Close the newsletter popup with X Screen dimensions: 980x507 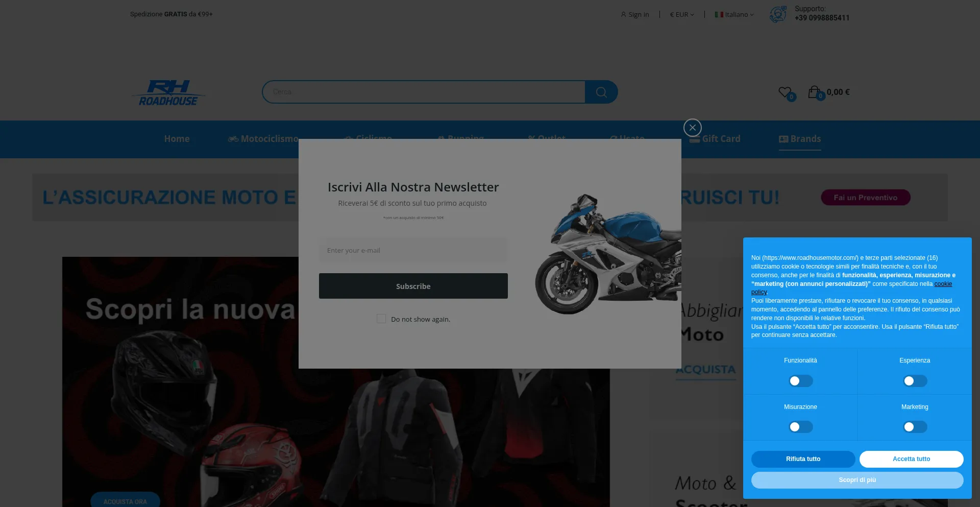tap(692, 128)
